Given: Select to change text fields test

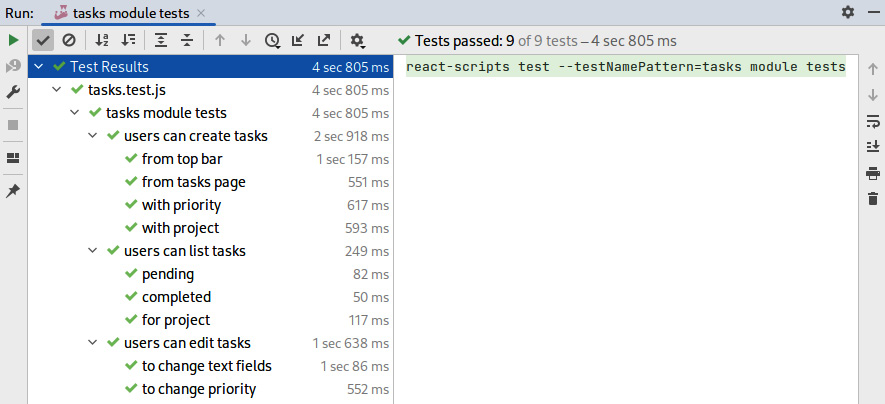Looking at the screenshot, I should pos(211,366).
